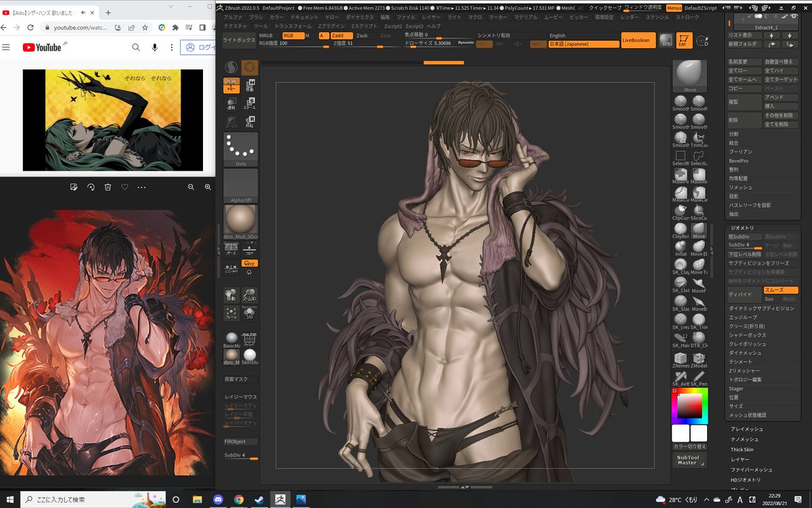Screen dimensions: 812x508
Task: Pick the ClipCurve brush
Action: 681,212
